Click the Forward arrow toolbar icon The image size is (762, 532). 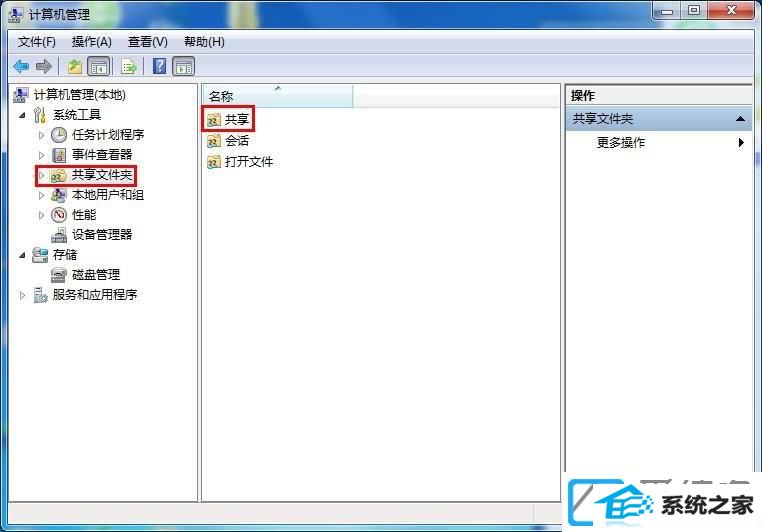(x=44, y=66)
